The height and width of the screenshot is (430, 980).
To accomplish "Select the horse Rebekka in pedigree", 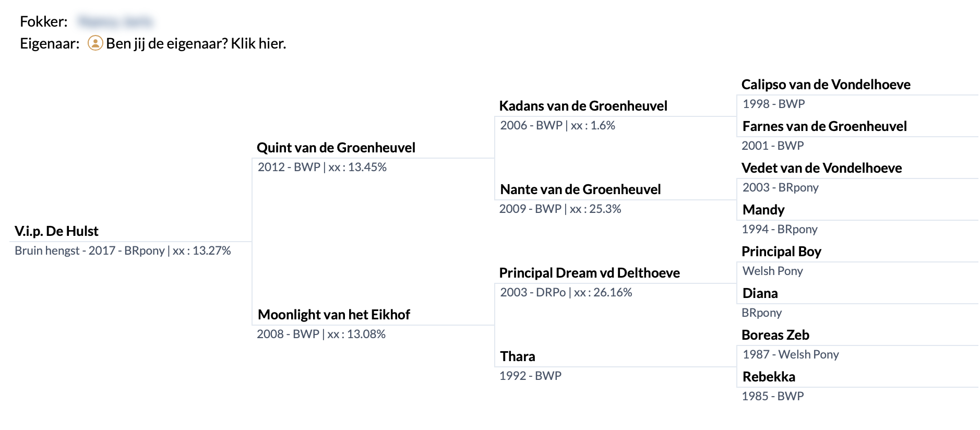I will pos(769,377).
